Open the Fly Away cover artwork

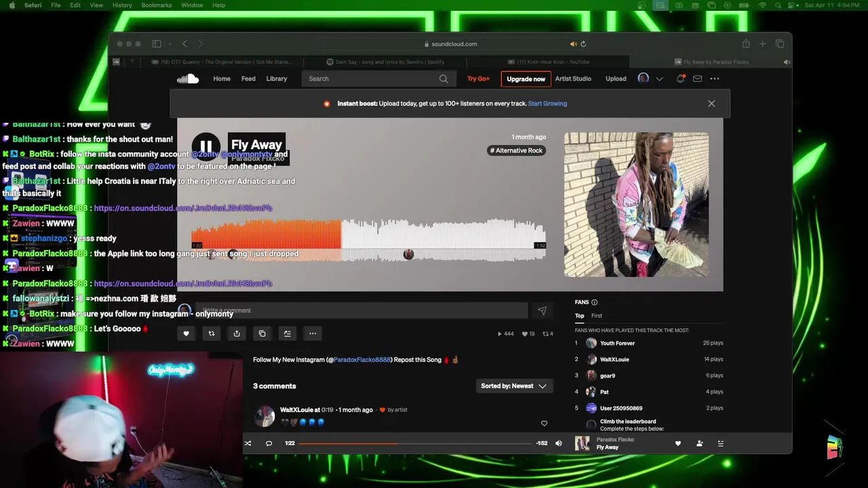point(636,205)
